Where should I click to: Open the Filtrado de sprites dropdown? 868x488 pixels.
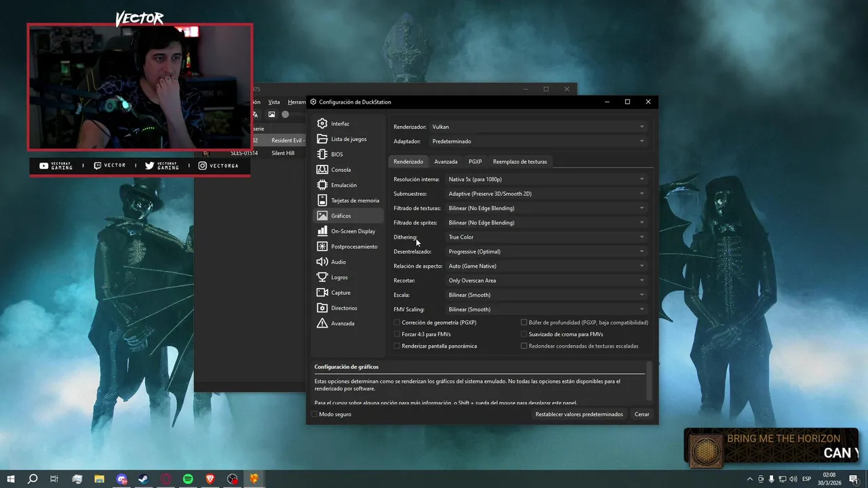(547, 222)
